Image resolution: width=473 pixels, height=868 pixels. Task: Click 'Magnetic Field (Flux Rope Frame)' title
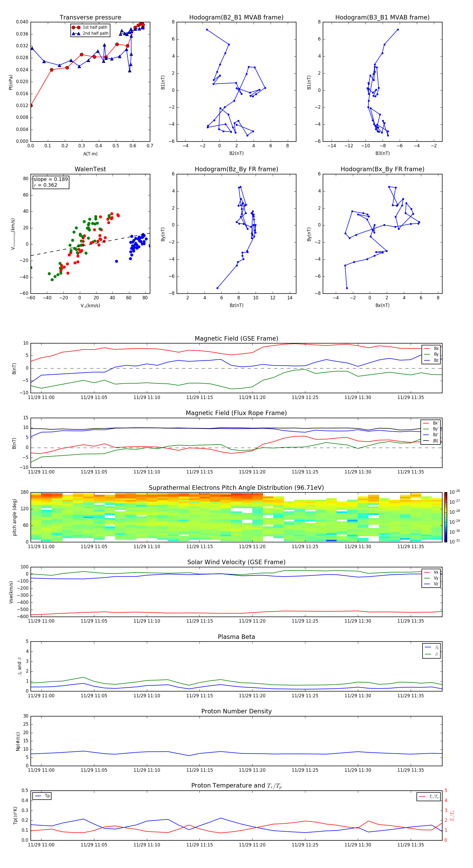pos(236,413)
